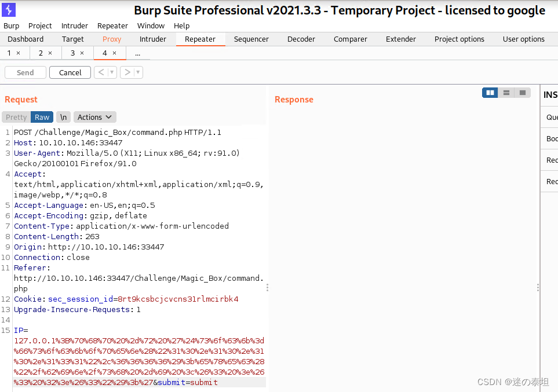
Task: Switch to the Sequencer tab
Action: coord(251,39)
